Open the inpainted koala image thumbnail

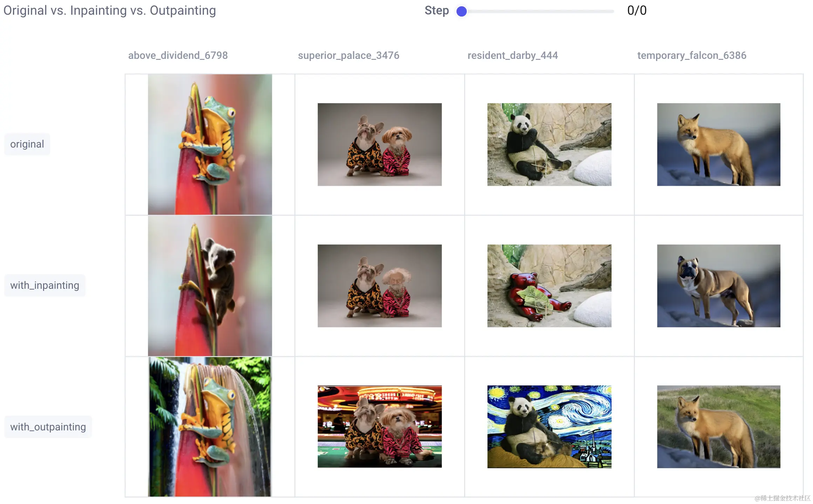click(x=210, y=286)
